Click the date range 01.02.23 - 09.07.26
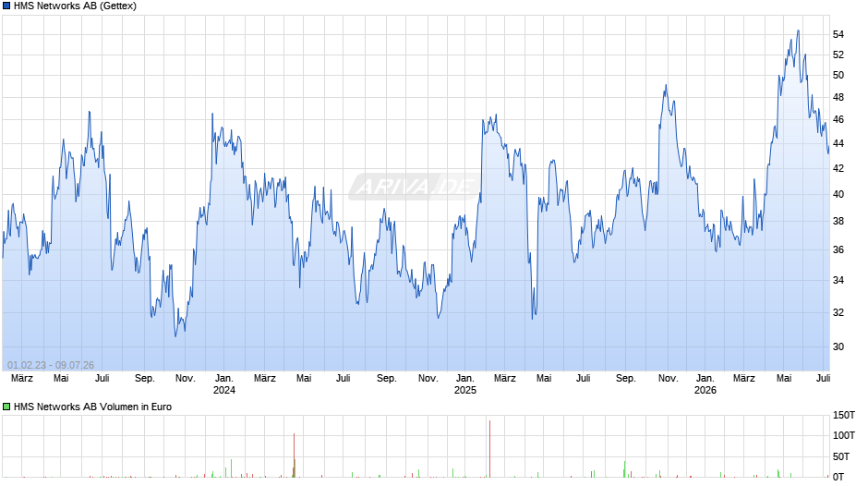Viewport: 868px width, 486px height. 51,365
